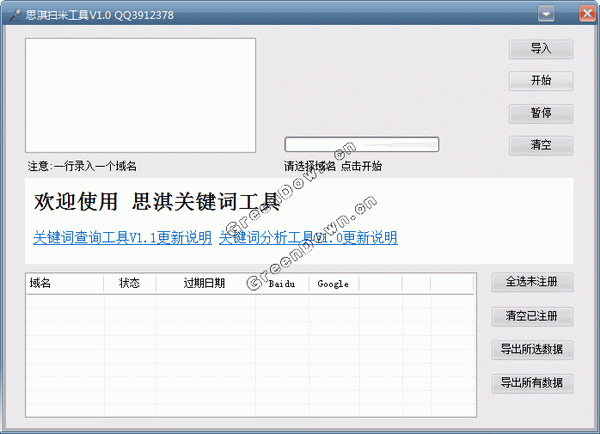Start scanning with the 开始 button

541,81
